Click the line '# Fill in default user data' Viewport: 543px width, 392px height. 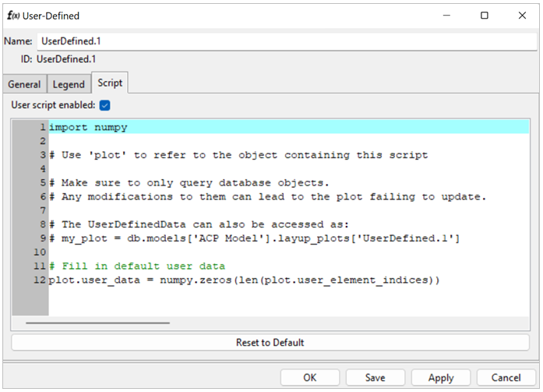(137, 266)
